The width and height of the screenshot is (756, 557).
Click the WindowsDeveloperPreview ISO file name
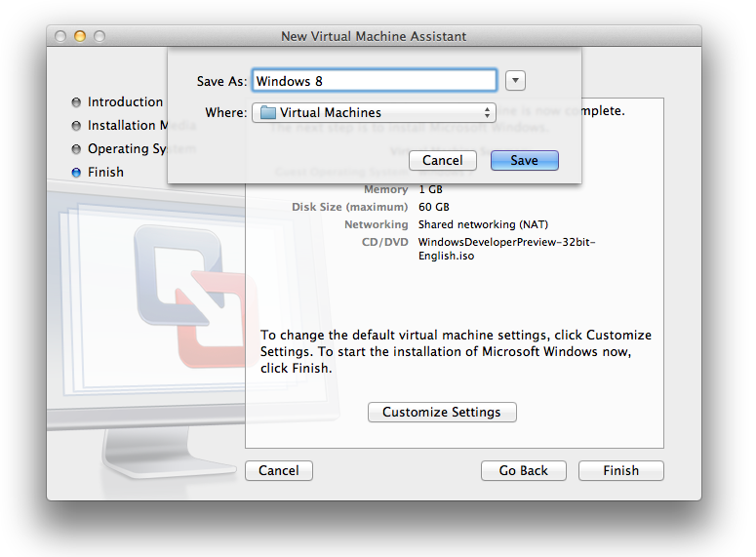[x=506, y=249]
